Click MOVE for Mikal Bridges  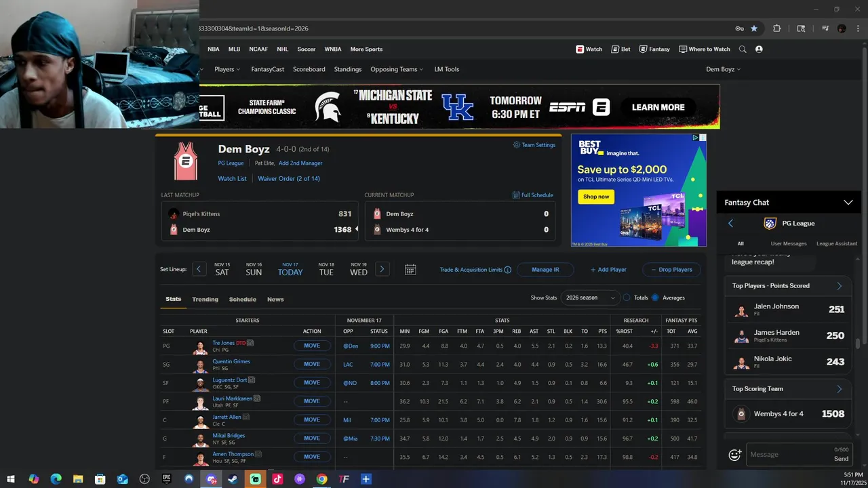312,438
